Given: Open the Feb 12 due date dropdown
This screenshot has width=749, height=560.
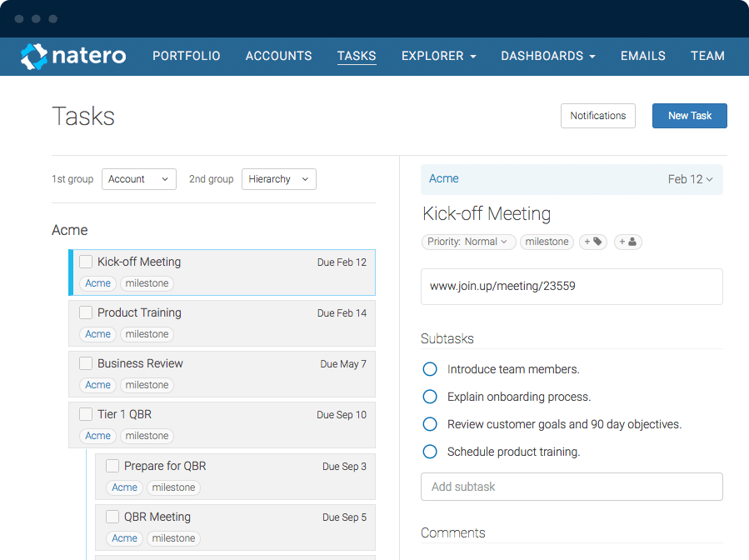Looking at the screenshot, I should click(x=690, y=179).
